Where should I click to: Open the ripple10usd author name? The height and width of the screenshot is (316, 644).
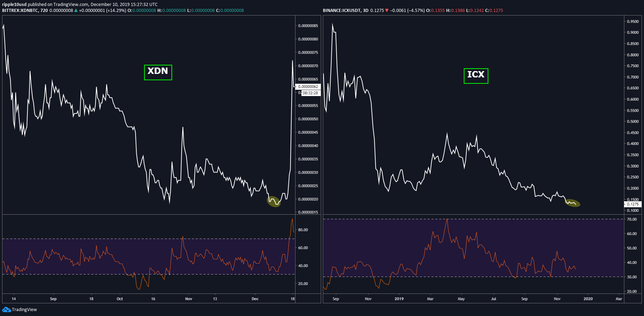coord(14,4)
